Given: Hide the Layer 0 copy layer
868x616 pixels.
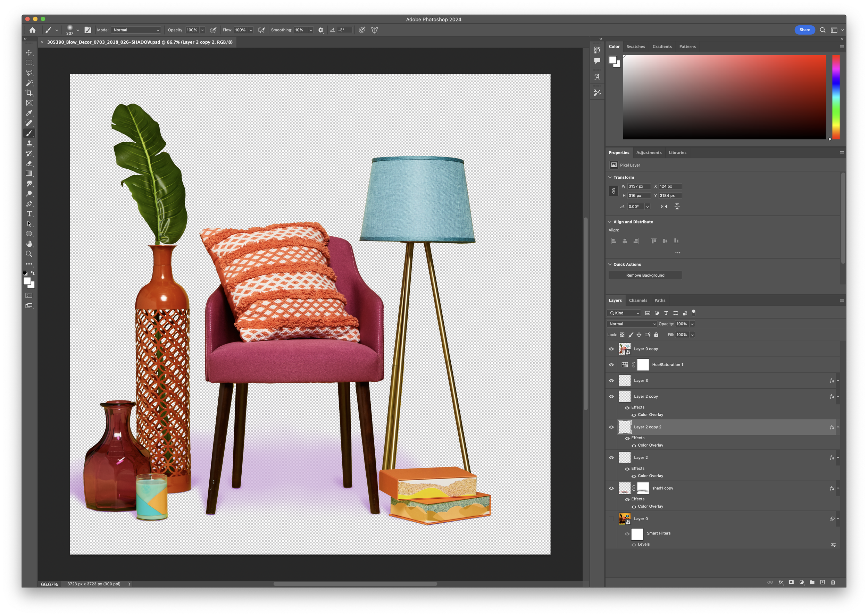Looking at the screenshot, I should 611,349.
